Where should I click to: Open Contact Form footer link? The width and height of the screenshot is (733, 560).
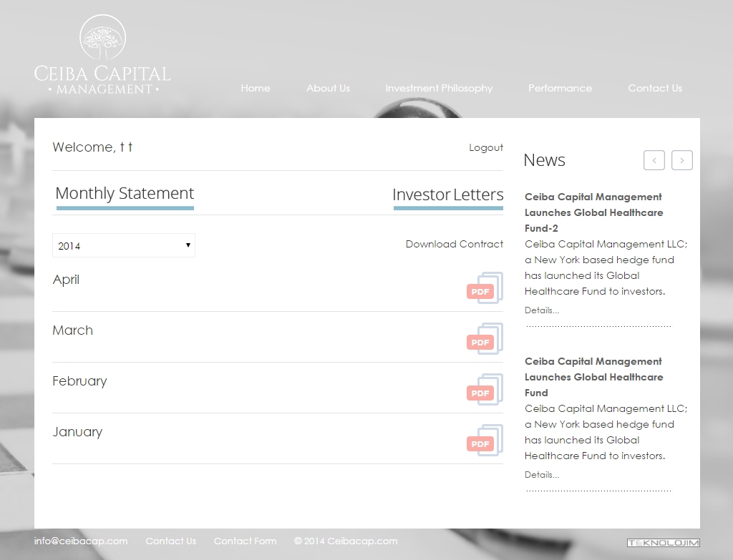coord(245,541)
